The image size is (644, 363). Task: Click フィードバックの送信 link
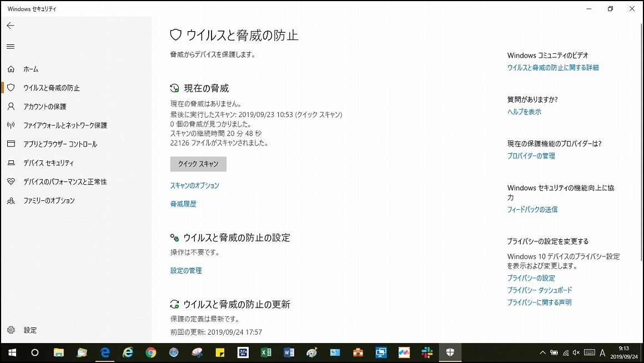(532, 209)
